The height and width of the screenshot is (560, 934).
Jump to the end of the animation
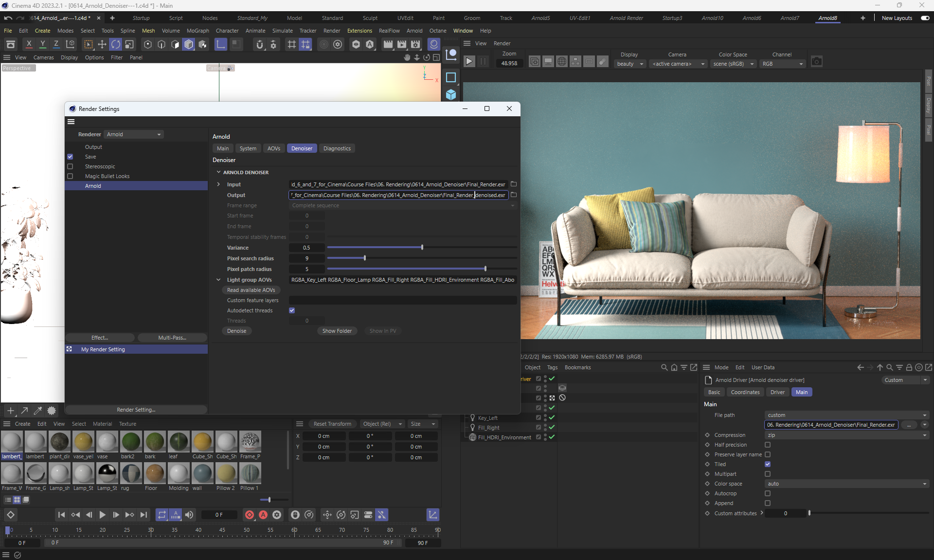click(144, 515)
